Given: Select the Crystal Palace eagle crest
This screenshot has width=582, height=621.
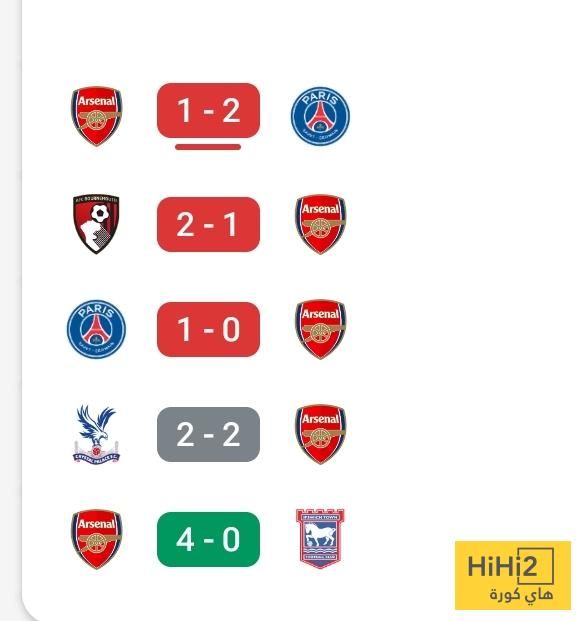Looking at the screenshot, I should point(96,434).
